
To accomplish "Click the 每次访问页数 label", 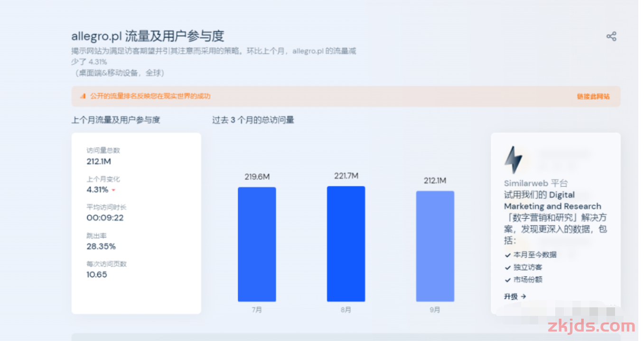I will pyautogui.click(x=106, y=264).
